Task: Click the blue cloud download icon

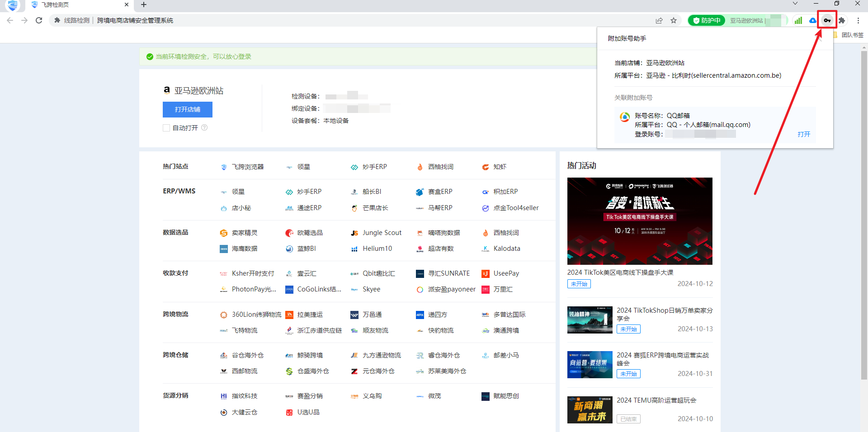Action: 812,20
